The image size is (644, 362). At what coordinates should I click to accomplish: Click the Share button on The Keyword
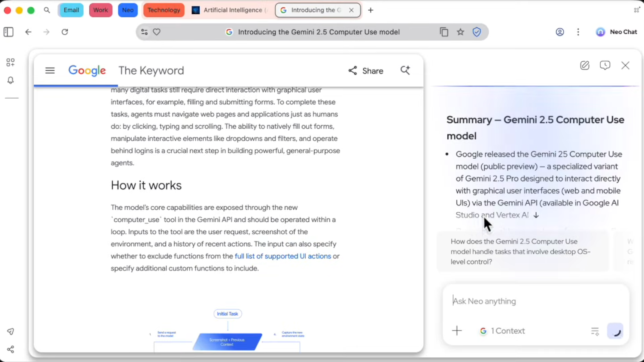(x=366, y=71)
